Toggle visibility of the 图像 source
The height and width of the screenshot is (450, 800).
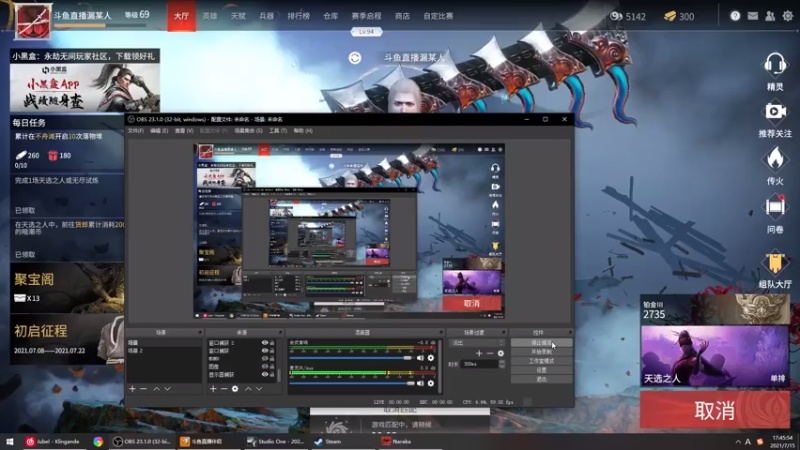pyautogui.click(x=264, y=366)
